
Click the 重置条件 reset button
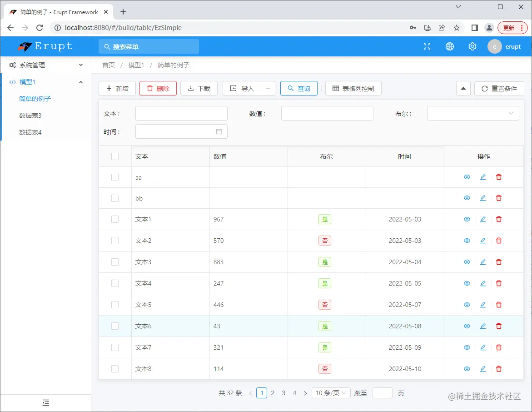499,89
